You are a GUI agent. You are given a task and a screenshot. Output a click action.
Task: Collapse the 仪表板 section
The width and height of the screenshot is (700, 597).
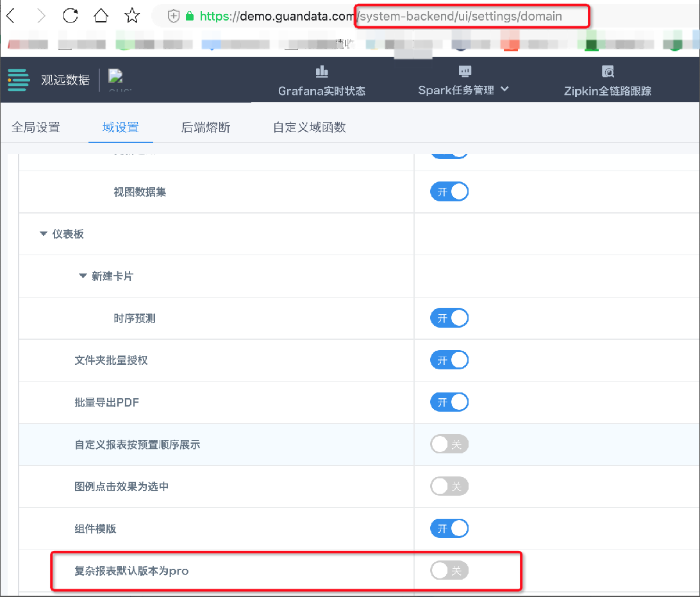pyautogui.click(x=44, y=234)
